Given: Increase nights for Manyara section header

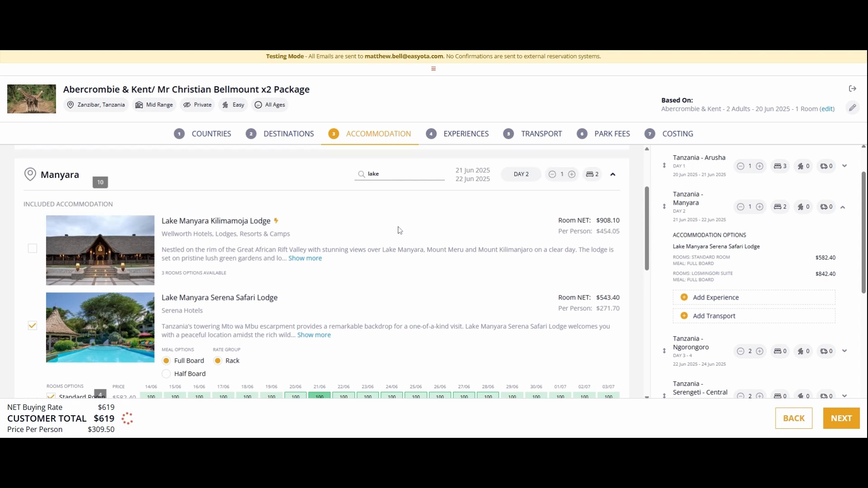Looking at the screenshot, I should point(572,174).
